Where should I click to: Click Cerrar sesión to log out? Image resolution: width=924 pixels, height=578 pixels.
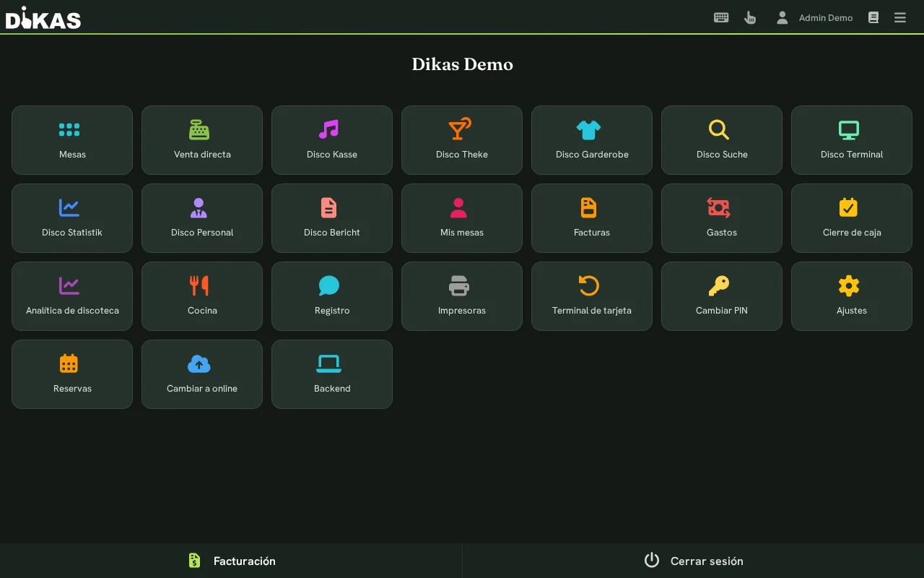(x=693, y=561)
